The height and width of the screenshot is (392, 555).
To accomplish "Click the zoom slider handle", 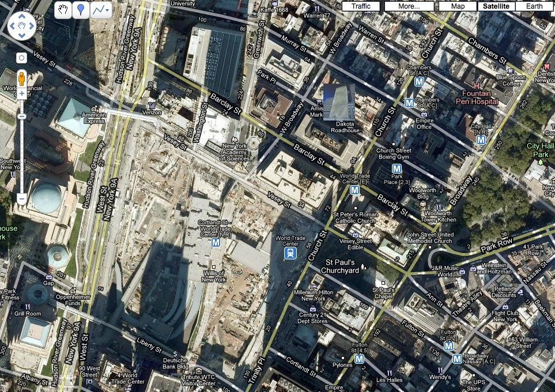I will [x=21, y=116].
